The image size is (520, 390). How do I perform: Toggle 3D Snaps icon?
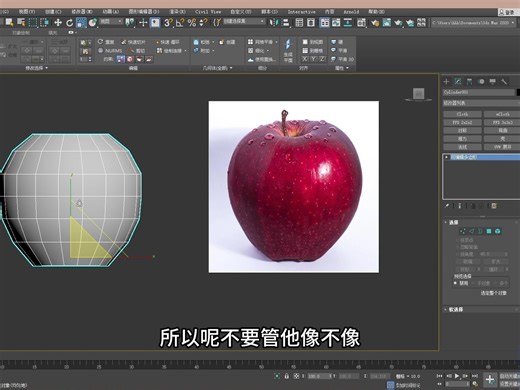click(x=168, y=22)
